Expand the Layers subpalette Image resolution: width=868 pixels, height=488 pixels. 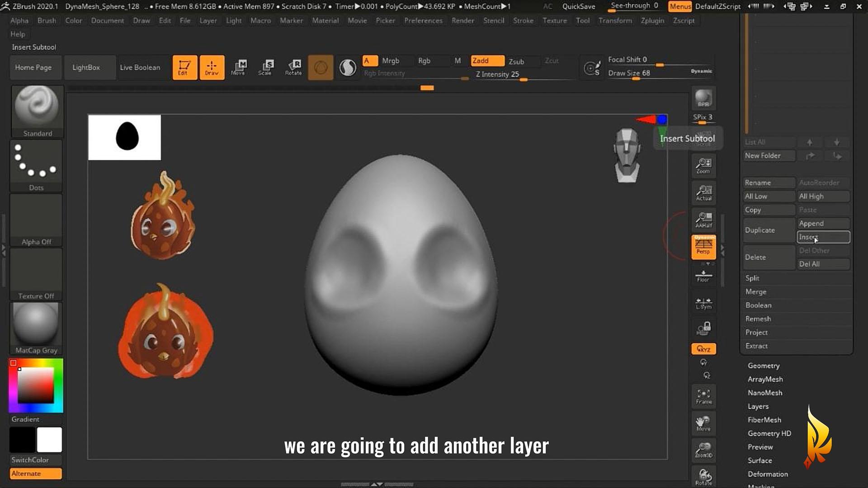point(758,406)
